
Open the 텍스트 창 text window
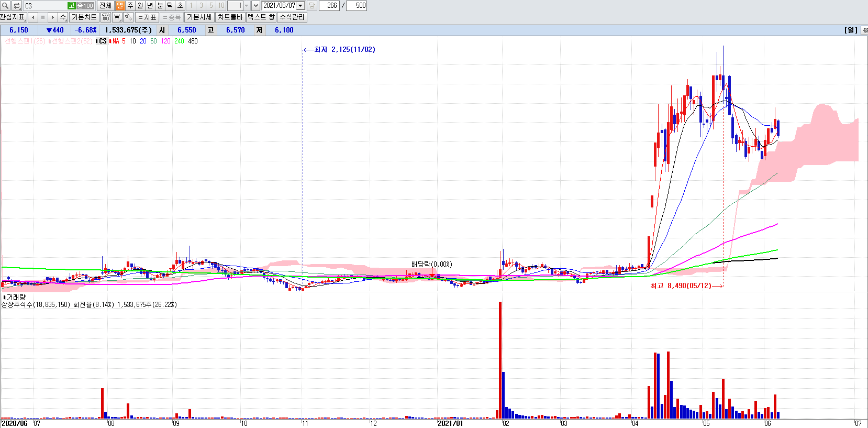[261, 17]
